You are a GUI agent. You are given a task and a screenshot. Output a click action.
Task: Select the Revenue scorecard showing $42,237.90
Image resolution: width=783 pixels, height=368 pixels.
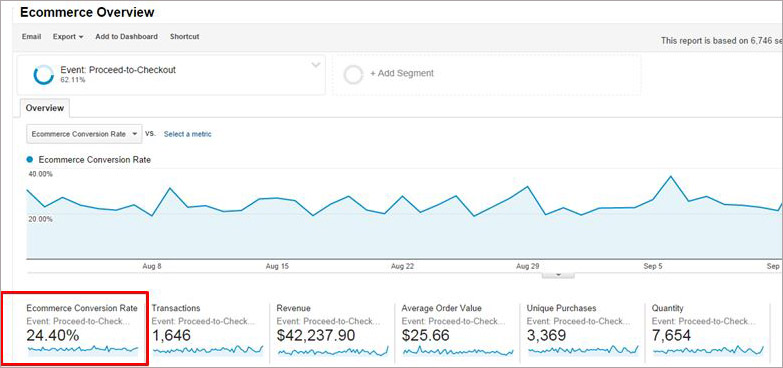coord(332,330)
